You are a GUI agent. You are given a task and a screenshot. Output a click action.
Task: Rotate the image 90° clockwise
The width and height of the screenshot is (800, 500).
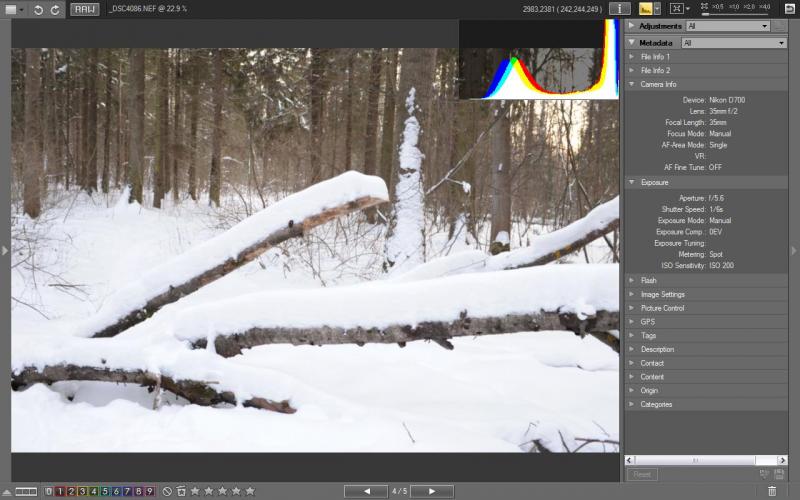(55, 10)
